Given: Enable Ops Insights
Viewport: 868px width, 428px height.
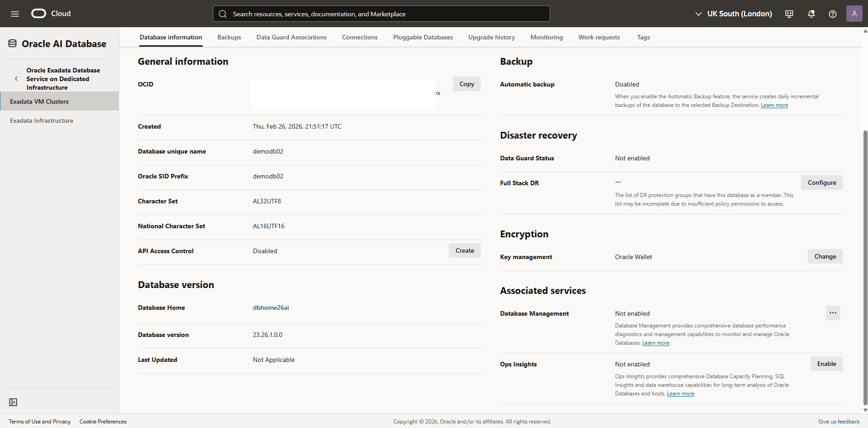Looking at the screenshot, I should [x=826, y=363].
